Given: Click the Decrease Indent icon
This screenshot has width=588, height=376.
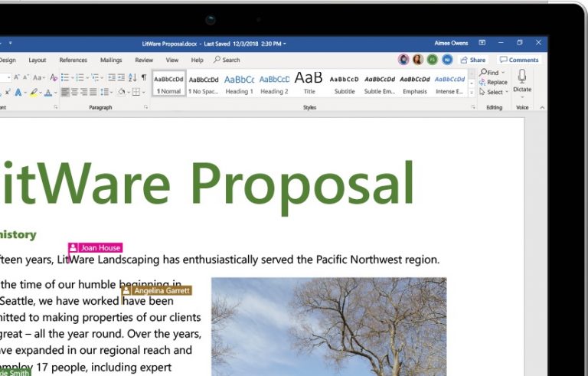Looking at the screenshot, I should click(x=111, y=77).
